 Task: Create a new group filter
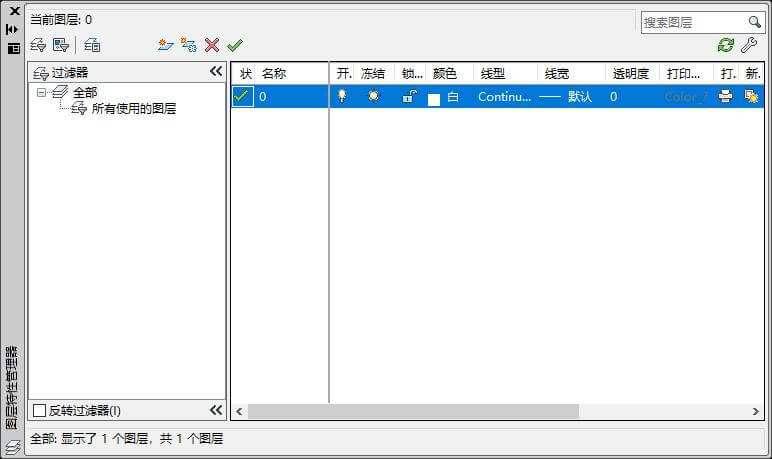pos(61,45)
